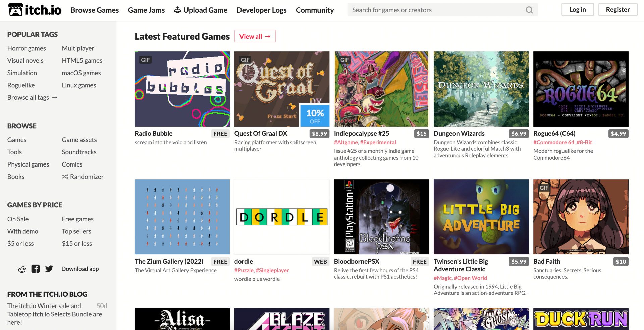Click the itch.io logo
Viewport: 644px width, 330px height.
pos(35,10)
